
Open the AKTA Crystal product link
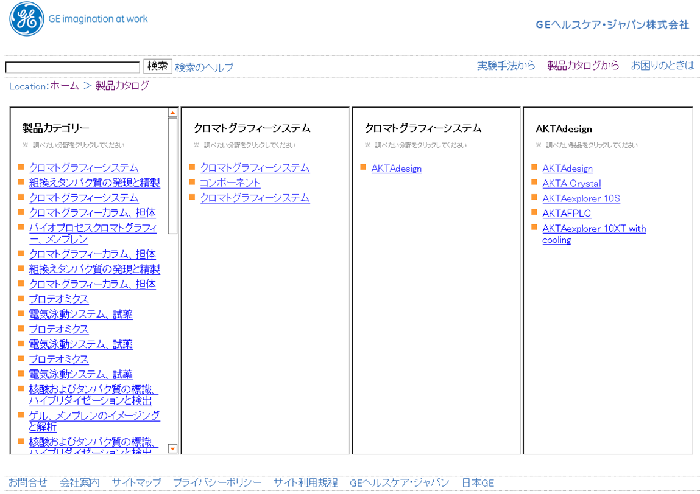coord(571,183)
